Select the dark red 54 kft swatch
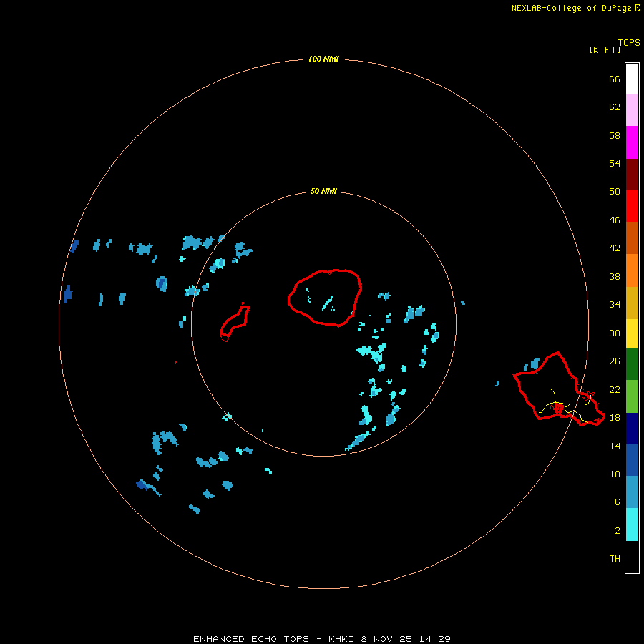 point(632,174)
